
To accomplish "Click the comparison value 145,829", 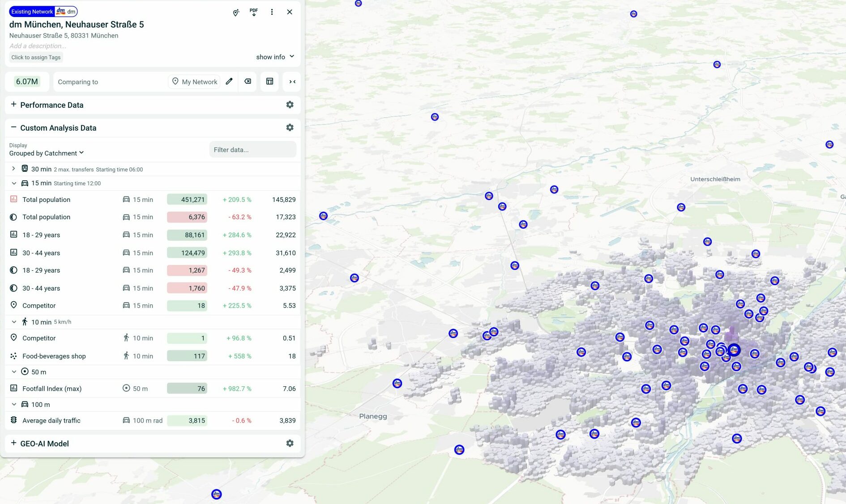I will (x=284, y=200).
